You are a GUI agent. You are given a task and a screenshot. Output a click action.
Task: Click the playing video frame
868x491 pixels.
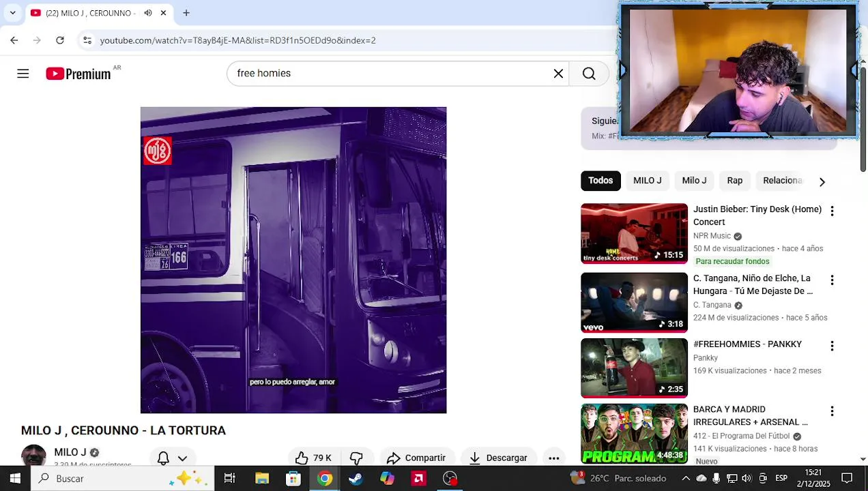[293, 260]
